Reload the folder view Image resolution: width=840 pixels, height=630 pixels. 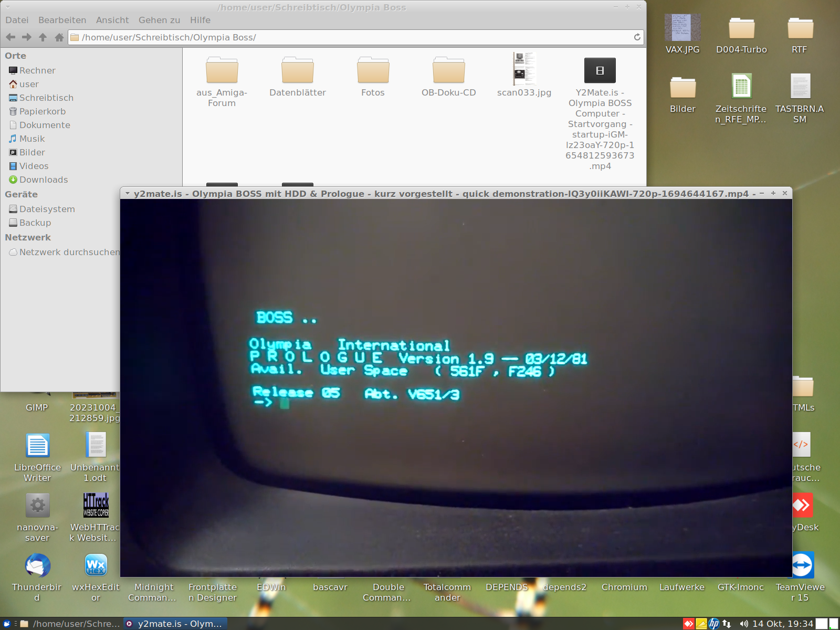(x=637, y=37)
